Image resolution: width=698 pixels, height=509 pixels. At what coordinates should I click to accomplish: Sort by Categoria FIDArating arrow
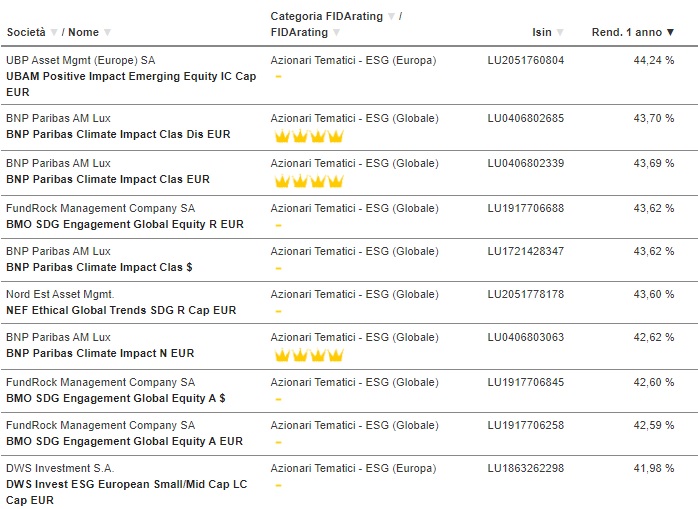pos(391,16)
